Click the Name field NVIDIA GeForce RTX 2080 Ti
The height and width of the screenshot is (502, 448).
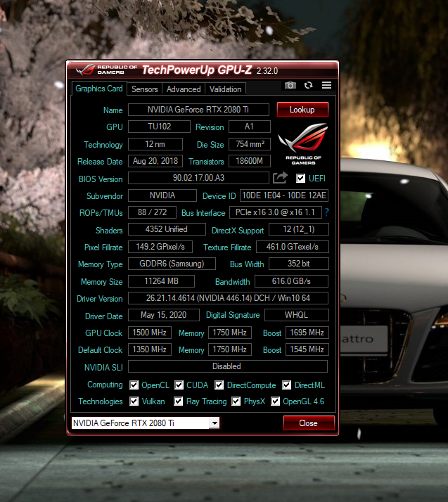198,110
